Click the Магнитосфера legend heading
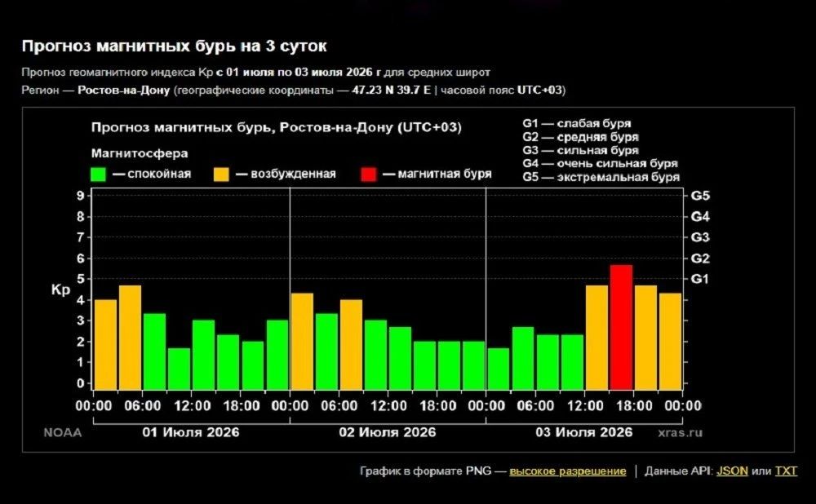Screen dimensions: 816x504 pyautogui.click(x=140, y=153)
